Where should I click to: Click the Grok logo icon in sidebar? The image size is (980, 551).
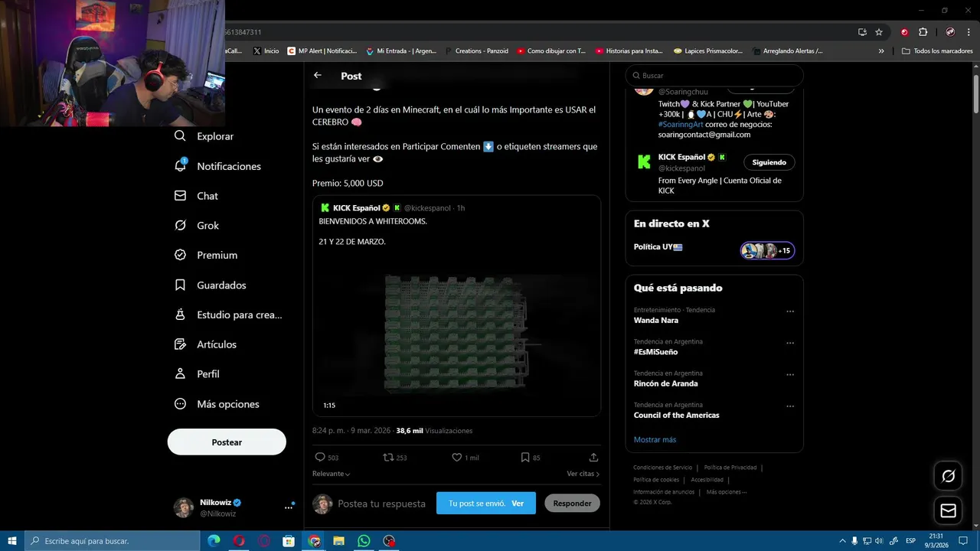click(180, 225)
